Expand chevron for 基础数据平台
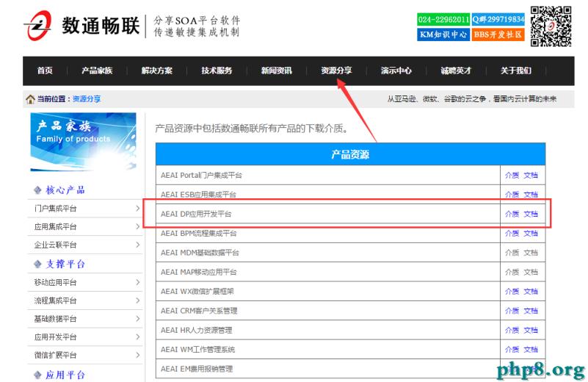 point(137,319)
